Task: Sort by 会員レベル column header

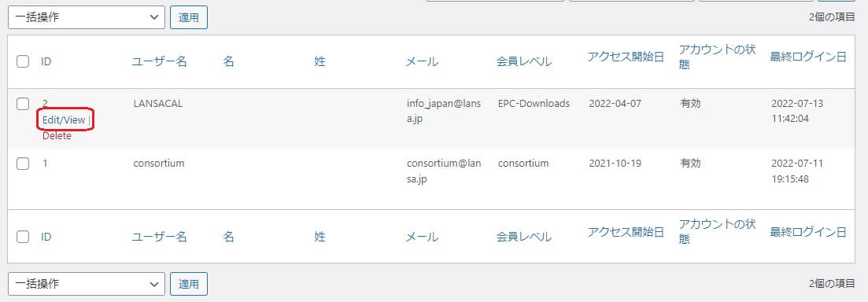Action: (x=524, y=61)
